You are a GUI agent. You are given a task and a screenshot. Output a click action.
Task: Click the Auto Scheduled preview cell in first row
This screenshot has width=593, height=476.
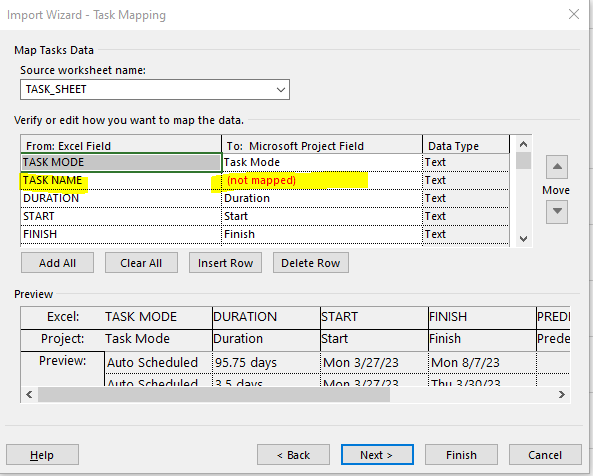(158, 363)
